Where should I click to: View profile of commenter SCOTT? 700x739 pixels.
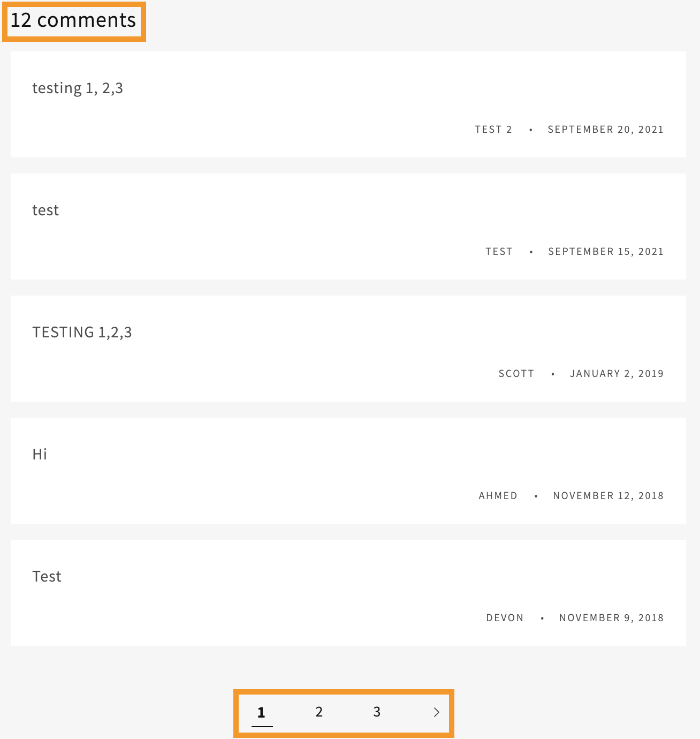coord(516,373)
